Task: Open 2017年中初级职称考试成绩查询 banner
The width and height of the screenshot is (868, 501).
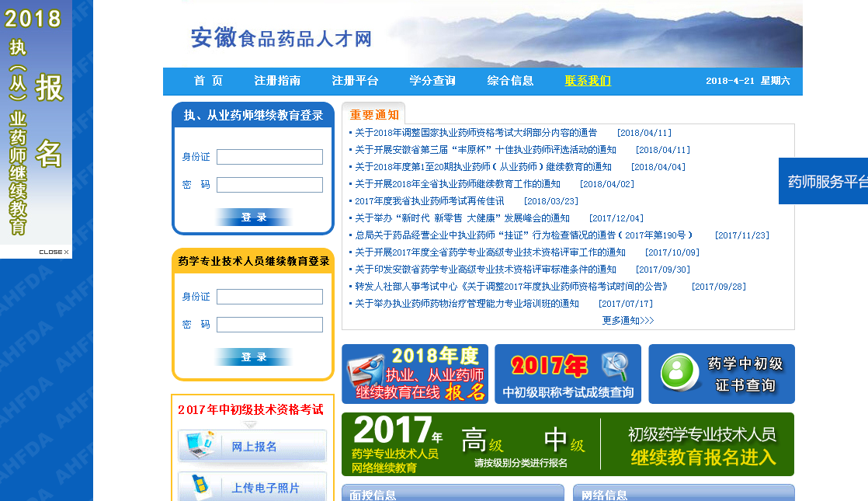Action: [x=568, y=374]
